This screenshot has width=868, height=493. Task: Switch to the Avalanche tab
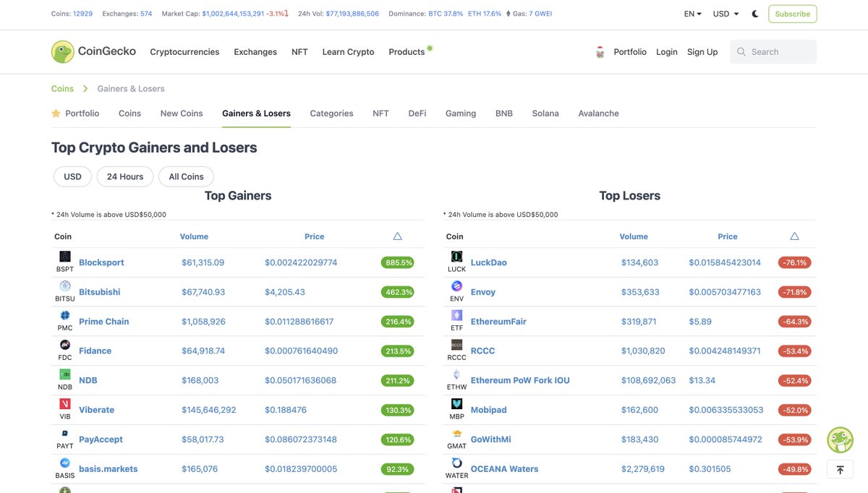[x=598, y=113]
